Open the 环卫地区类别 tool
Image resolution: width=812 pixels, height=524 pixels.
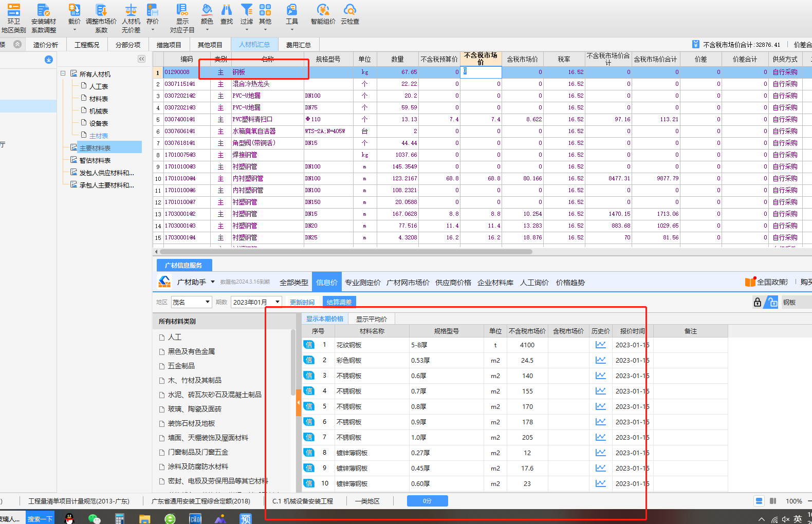pyautogui.click(x=13, y=17)
